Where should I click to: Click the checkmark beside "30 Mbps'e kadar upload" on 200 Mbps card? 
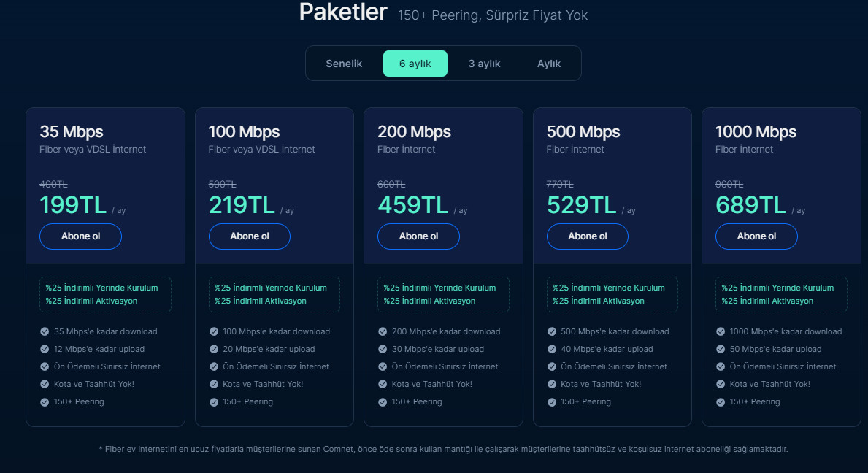point(381,349)
